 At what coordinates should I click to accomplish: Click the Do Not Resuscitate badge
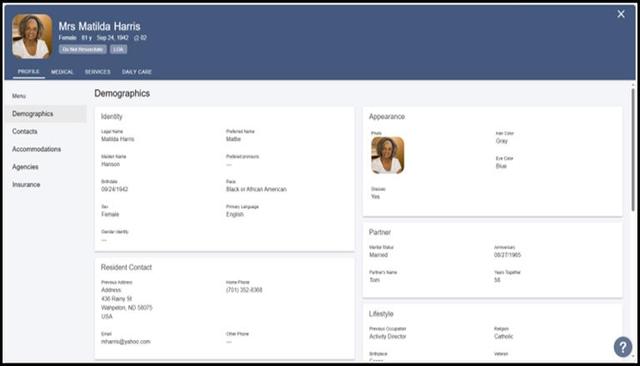(x=83, y=49)
